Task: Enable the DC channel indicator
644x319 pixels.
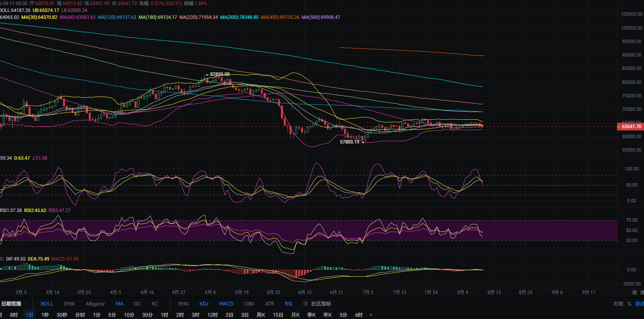Action: 138,304
